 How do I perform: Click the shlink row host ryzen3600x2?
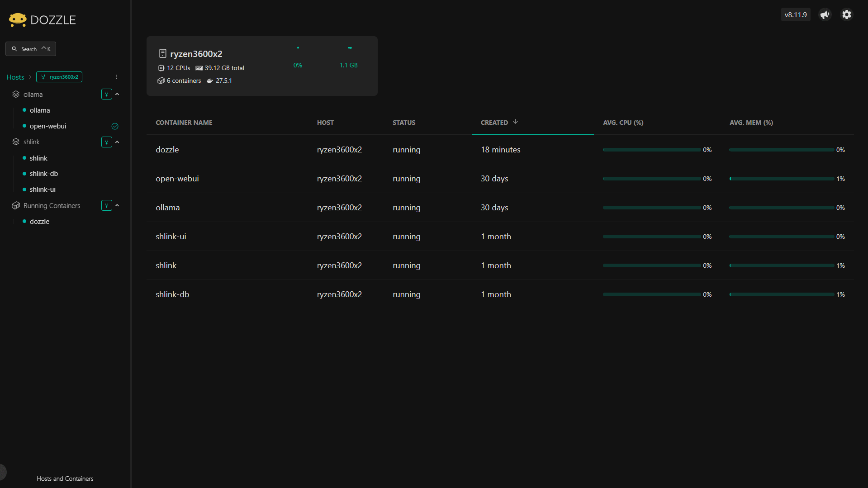point(339,265)
